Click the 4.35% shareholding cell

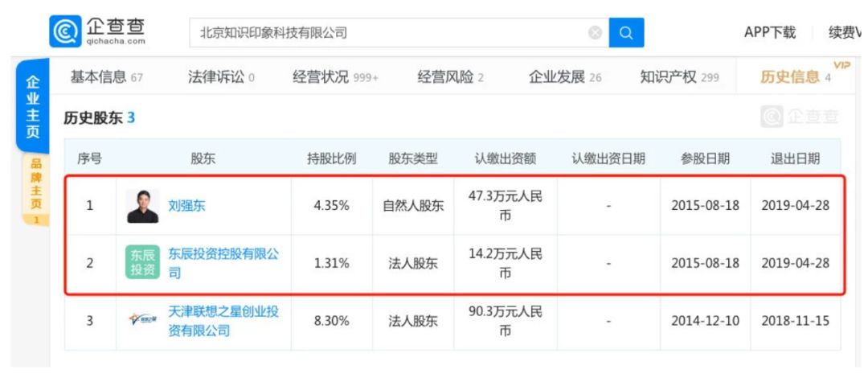pyautogui.click(x=332, y=206)
